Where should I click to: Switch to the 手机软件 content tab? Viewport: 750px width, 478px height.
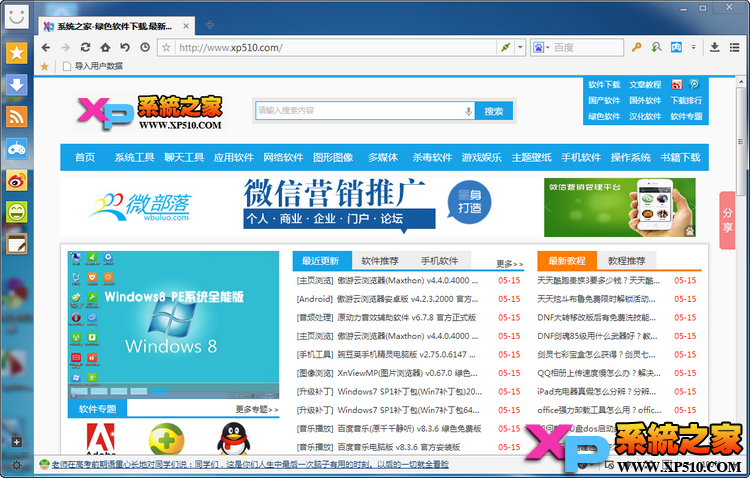440,261
